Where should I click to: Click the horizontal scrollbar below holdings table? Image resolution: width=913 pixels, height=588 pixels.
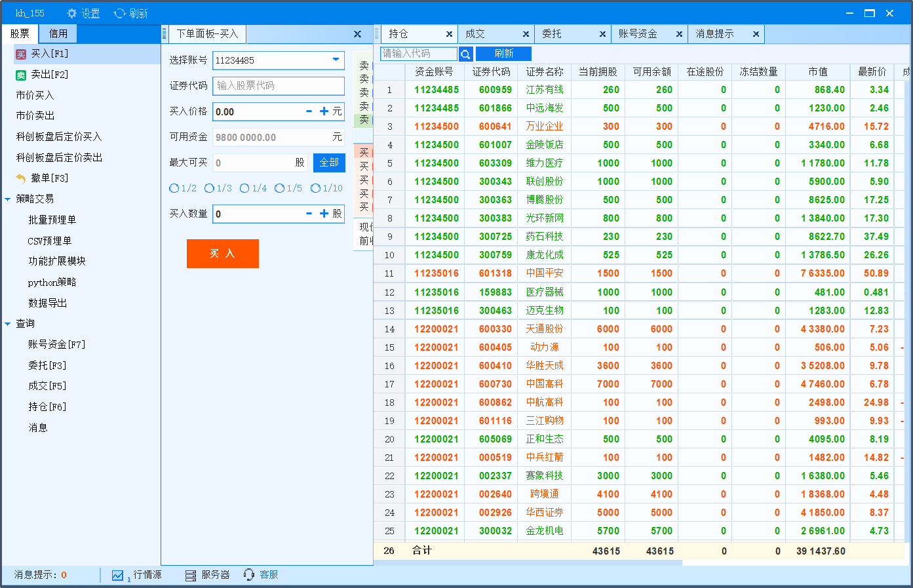(528, 563)
